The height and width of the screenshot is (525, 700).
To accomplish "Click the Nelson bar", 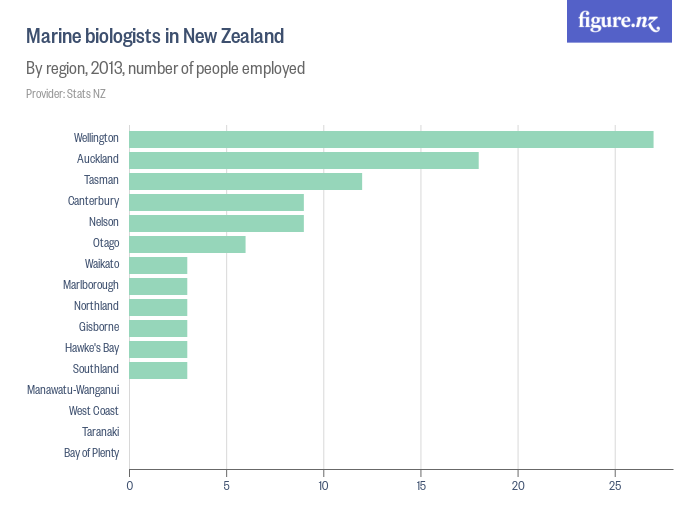I will coord(216,223).
